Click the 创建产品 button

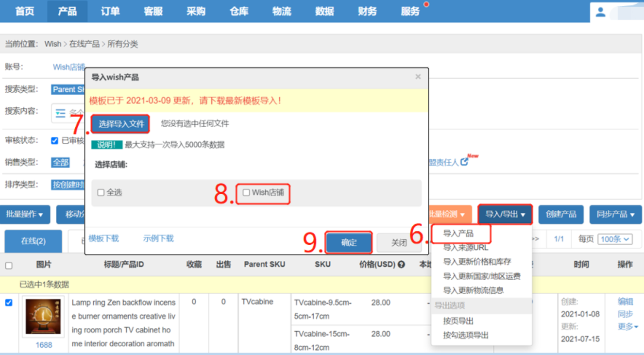(561, 214)
